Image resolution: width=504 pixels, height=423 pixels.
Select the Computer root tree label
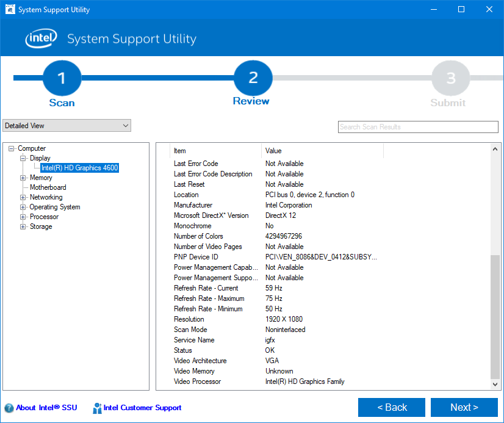[x=32, y=148]
